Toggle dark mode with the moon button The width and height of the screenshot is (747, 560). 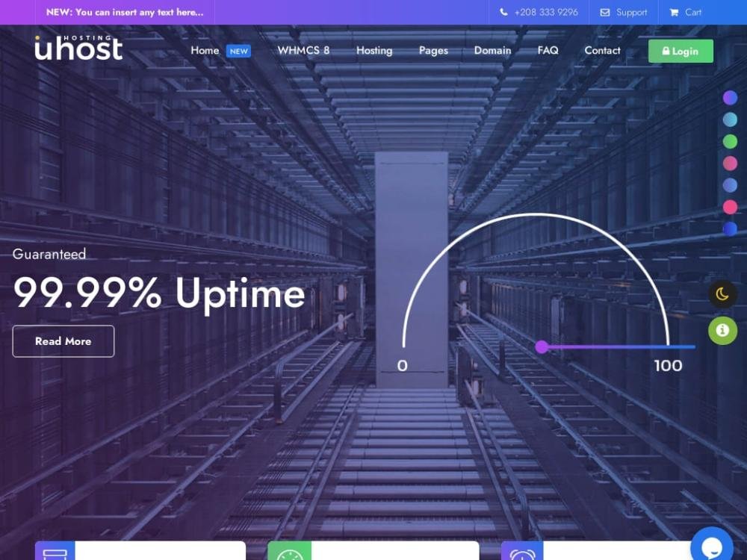tap(722, 294)
